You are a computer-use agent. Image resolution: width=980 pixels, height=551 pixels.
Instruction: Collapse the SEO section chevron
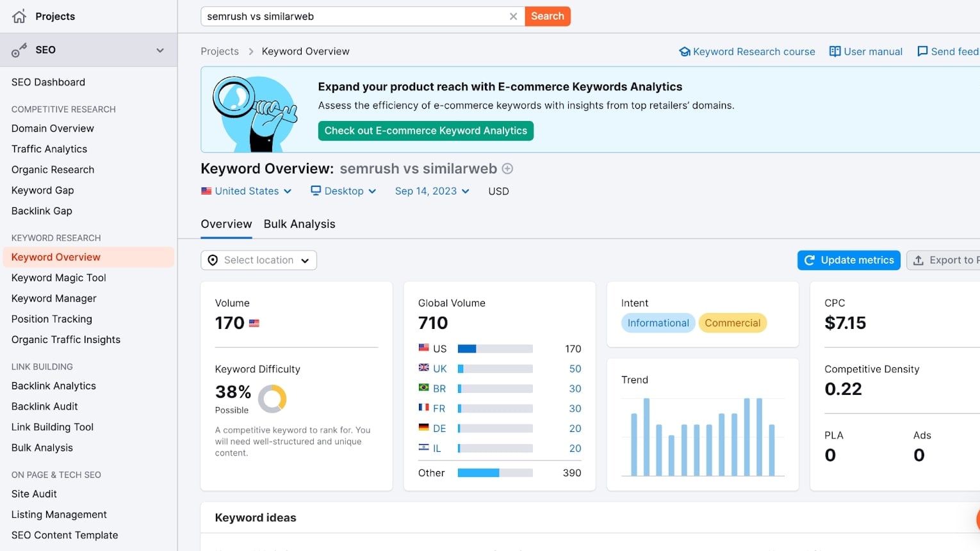point(160,50)
